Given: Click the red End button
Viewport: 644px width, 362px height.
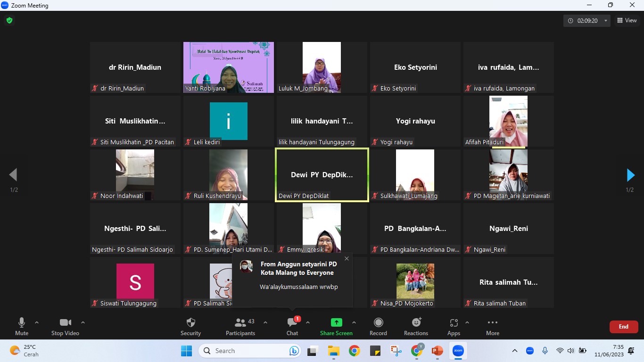Looking at the screenshot, I should [x=623, y=327].
